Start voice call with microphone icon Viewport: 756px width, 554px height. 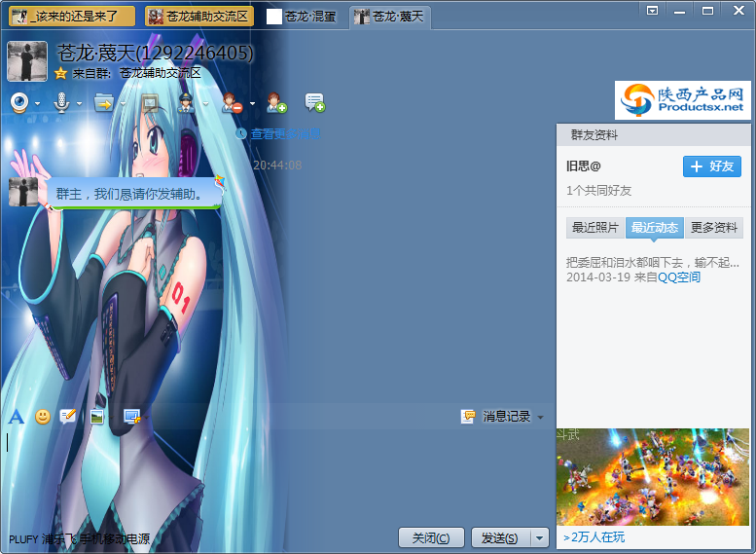click(x=61, y=103)
